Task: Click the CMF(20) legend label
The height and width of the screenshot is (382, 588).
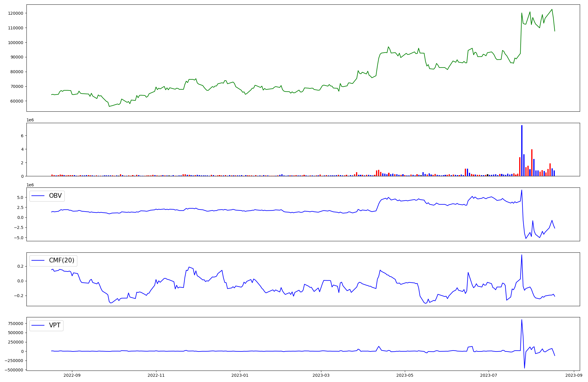Action: pyautogui.click(x=61, y=260)
